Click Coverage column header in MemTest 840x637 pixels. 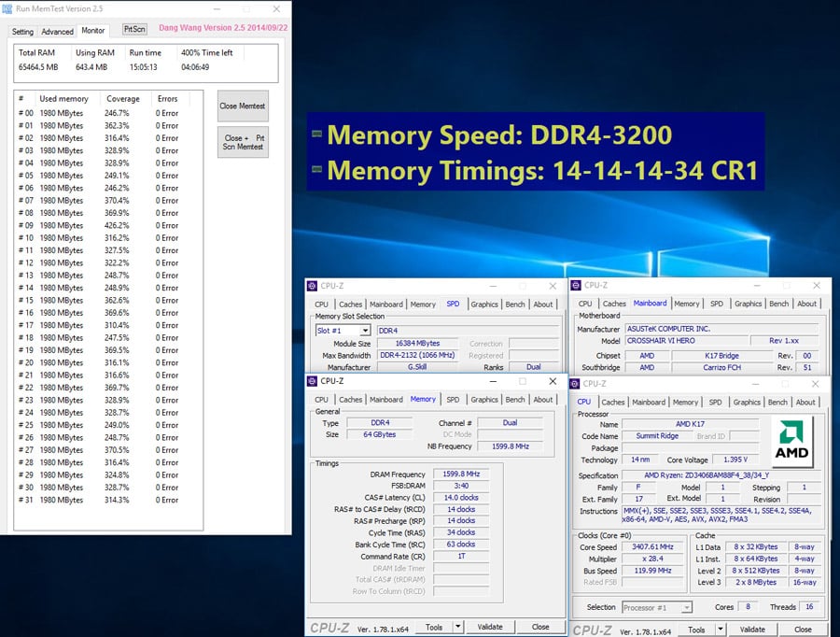[x=122, y=99]
